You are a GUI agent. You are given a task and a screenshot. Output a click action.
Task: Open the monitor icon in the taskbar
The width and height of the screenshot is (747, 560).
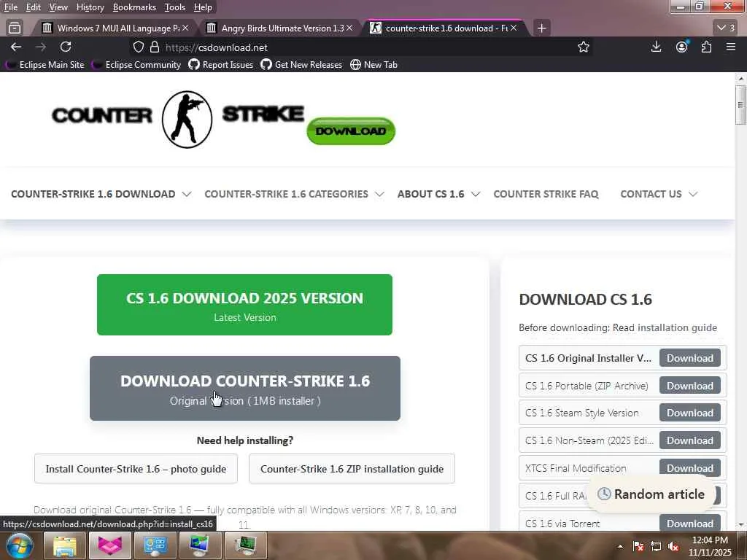pyautogui.click(x=199, y=545)
